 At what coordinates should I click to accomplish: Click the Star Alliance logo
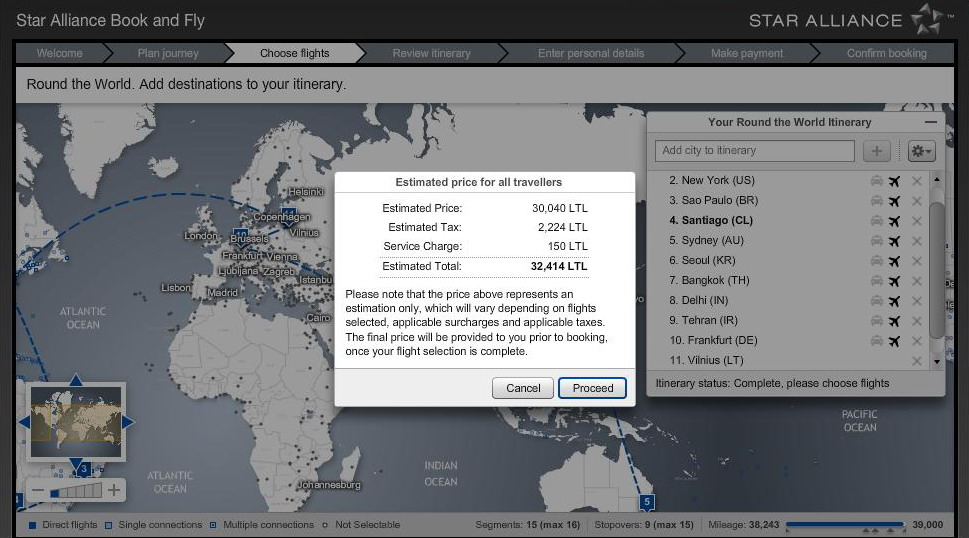pyautogui.click(x=852, y=20)
